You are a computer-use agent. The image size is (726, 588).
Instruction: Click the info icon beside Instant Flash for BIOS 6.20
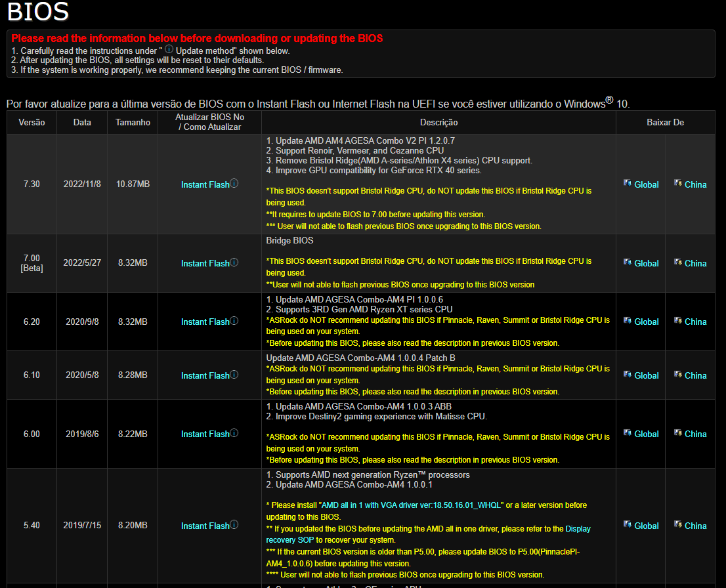[x=234, y=320]
